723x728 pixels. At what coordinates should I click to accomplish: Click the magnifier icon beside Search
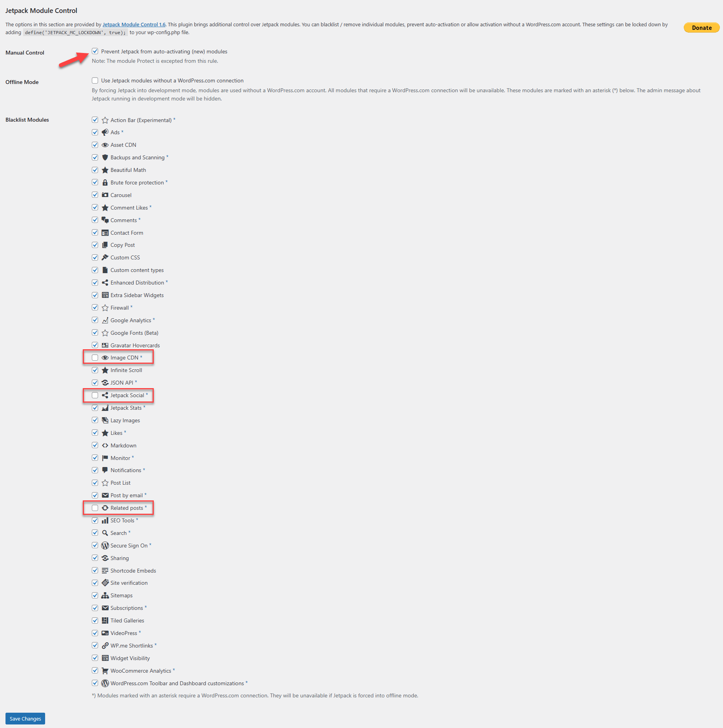click(x=105, y=533)
